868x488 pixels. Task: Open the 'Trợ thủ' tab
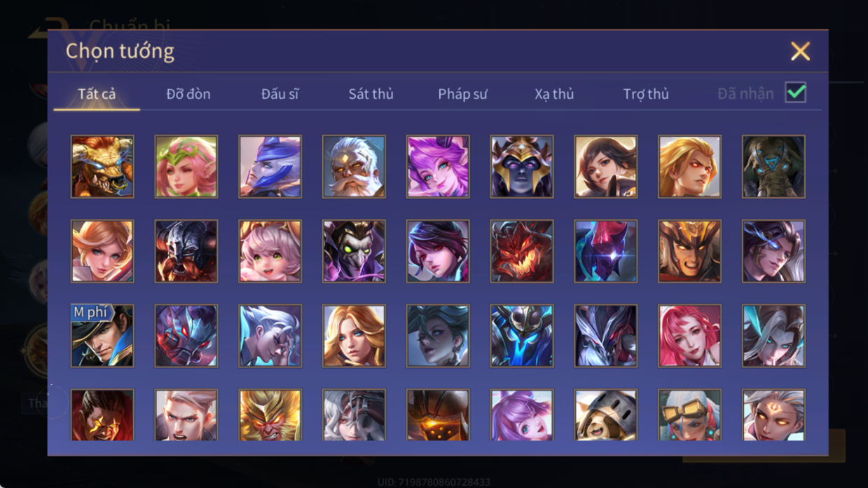pyautogui.click(x=646, y=94)
